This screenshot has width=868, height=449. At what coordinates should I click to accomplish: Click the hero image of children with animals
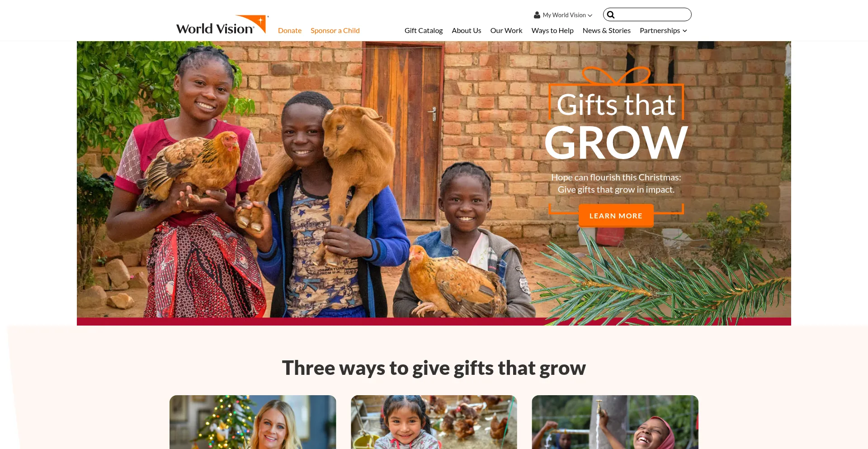coord(307,181)
